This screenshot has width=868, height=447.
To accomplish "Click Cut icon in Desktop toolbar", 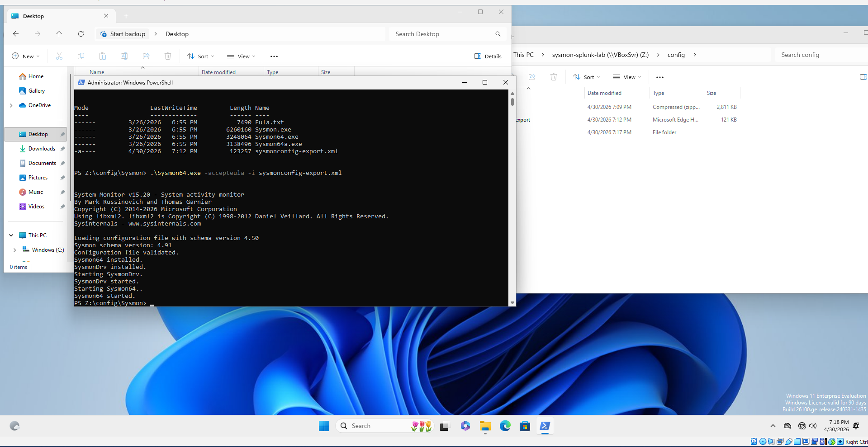I will point(59,56).
